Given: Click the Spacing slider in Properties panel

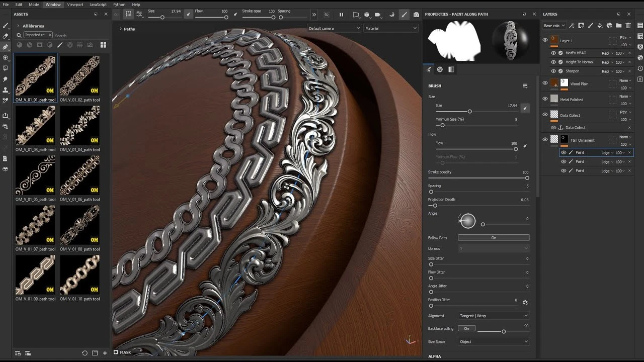Looking at the screenshot, I should (x=478, y=192).
